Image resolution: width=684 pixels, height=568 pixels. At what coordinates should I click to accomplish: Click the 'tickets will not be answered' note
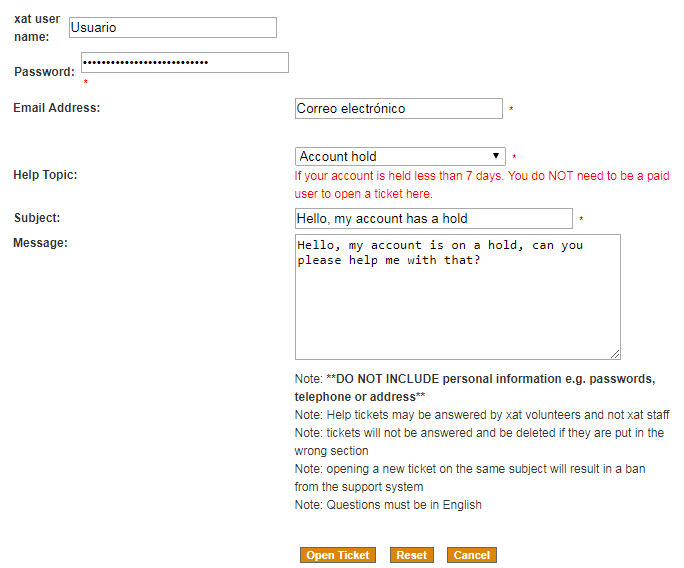click(479, 441)
